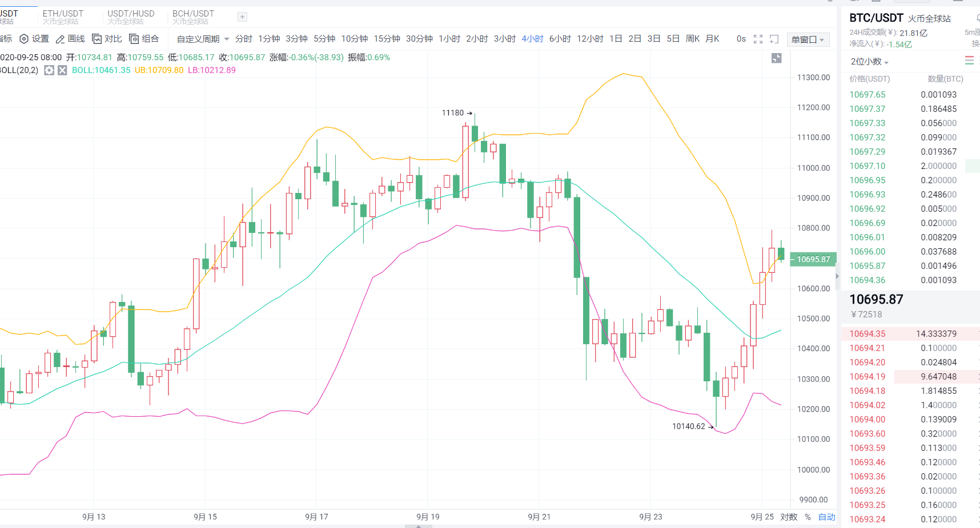This screenshot has width=980, height=528.
Task: Select the 12小时 period
Action: coord(590,39)
